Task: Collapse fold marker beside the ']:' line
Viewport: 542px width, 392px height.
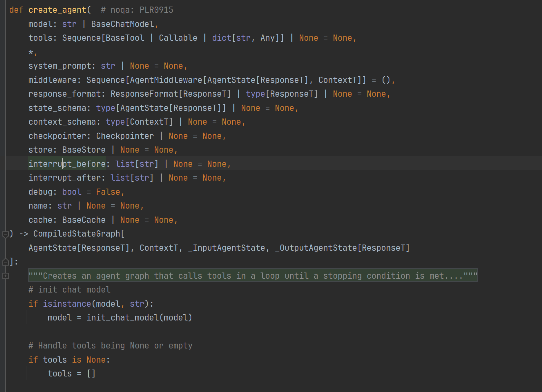Action: 6,262
